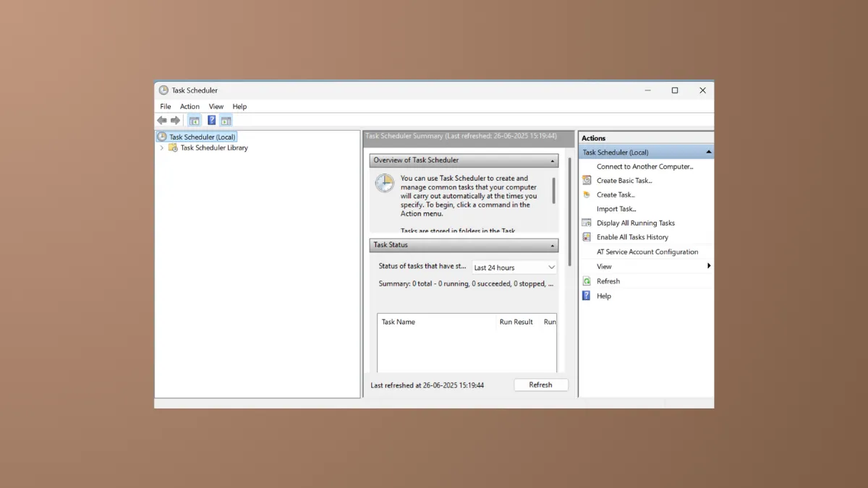Click the Enable All Tasks History icon
The image size is (868, 488).
pos(586,237)
